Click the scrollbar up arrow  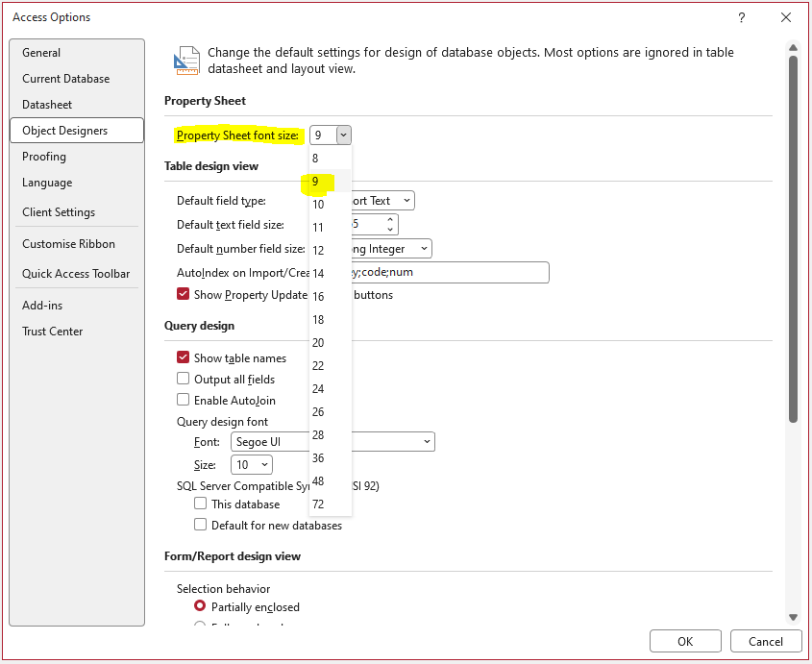pos(793,48)
